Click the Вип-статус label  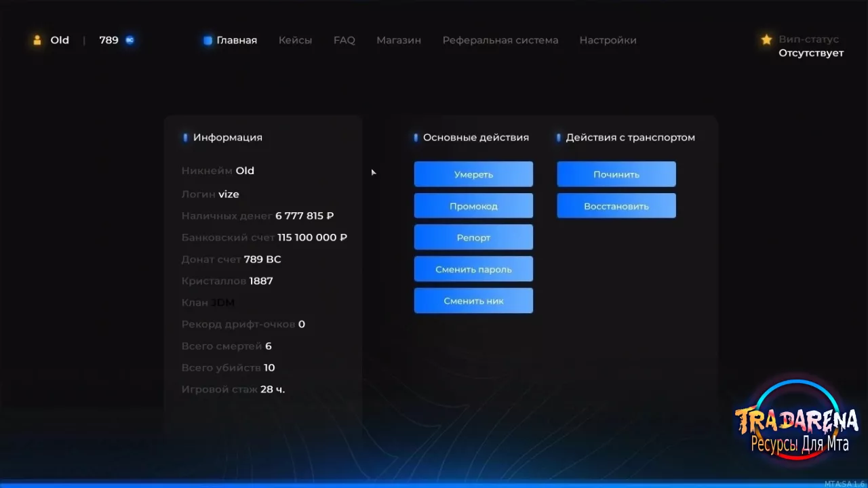[x=808, y=39]
